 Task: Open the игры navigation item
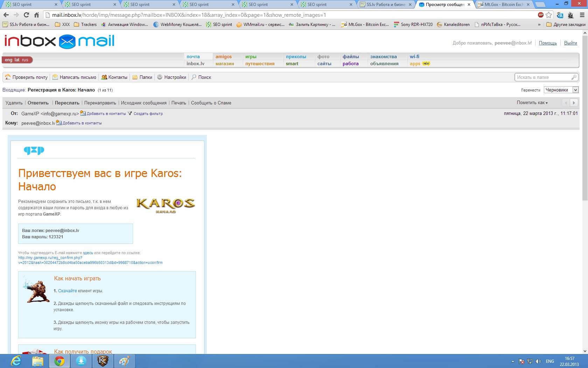(x=251, y=57)
